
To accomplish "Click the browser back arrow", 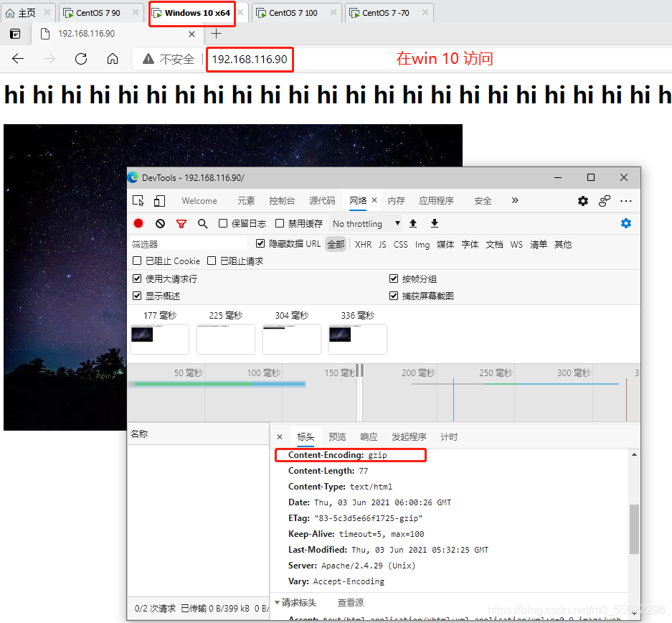I will pos(18,59).
